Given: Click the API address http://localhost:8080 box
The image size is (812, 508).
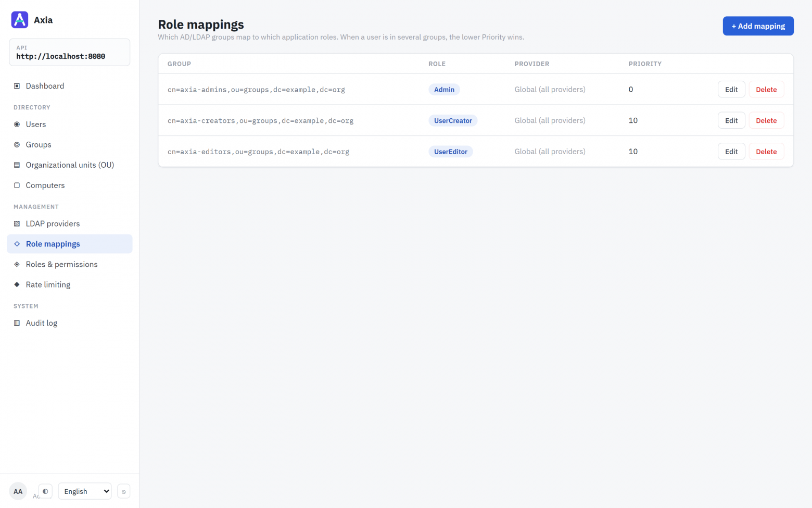Looking at the screenshot, I should coord(70,52).
